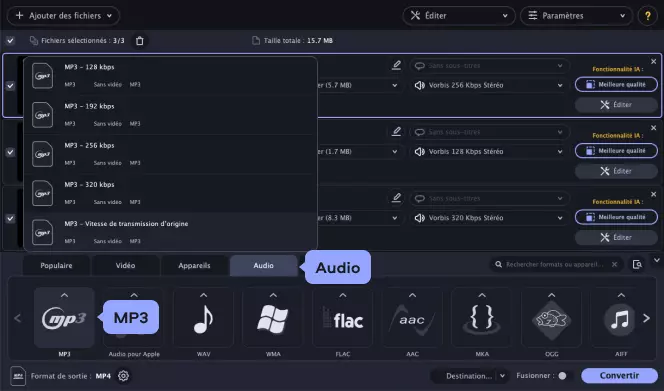Select the MKA format icon

(x=482, y=319)
